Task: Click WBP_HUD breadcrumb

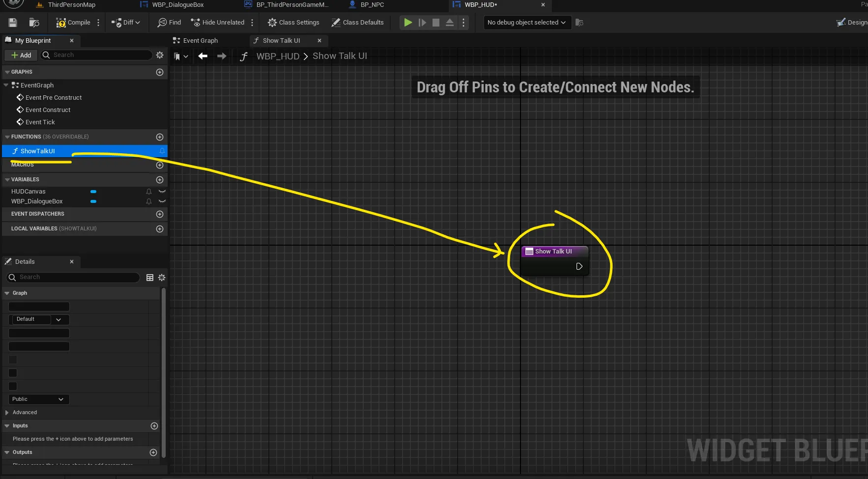Action: pyautogui.click(x=278, y=56)
